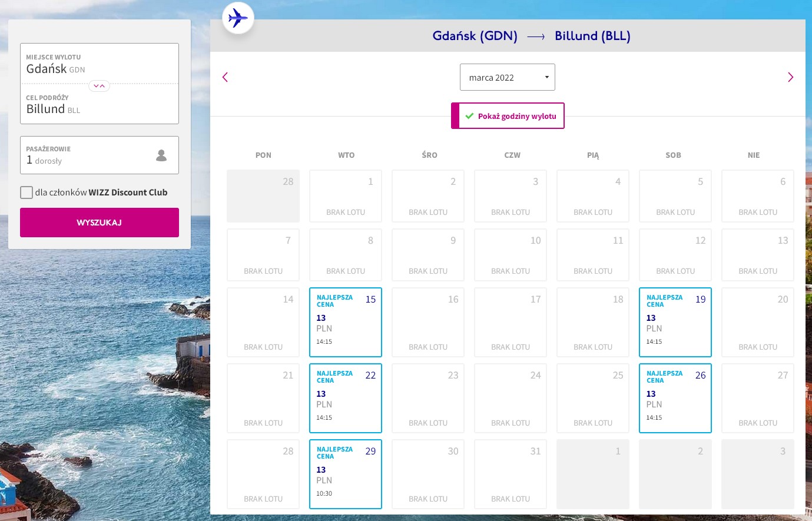Click the NIE weekday column header

click(x=754, y=155)
